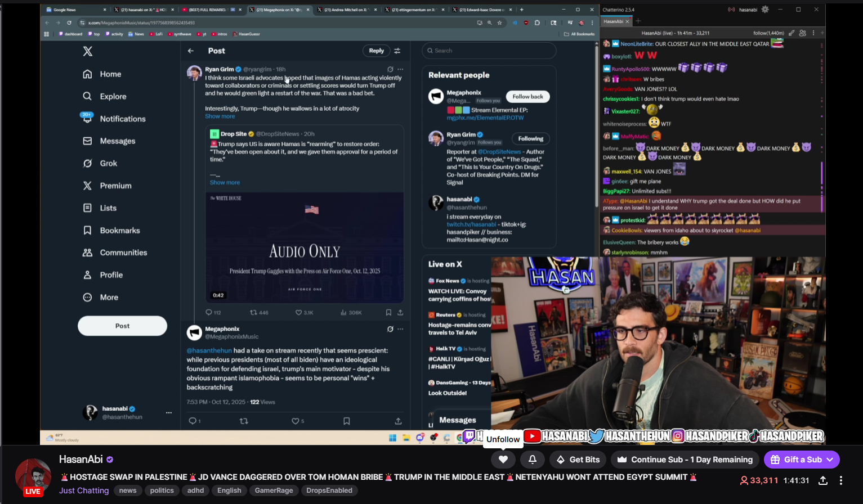This screenshot has height=504, width=863.
Task: Open Twitch stream more options menu
Action: click(841, 480)
